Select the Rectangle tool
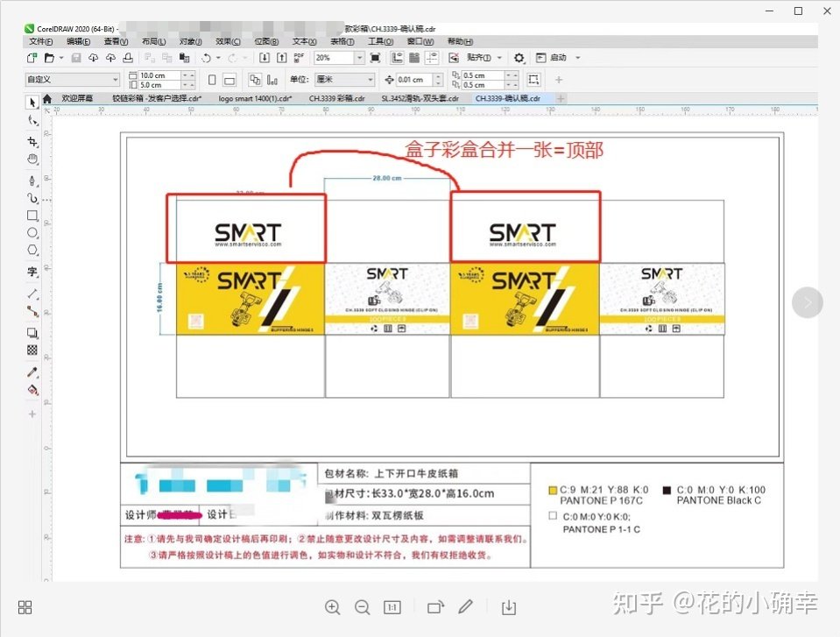This screenshot has width=840, height=637. pos(32,216)
